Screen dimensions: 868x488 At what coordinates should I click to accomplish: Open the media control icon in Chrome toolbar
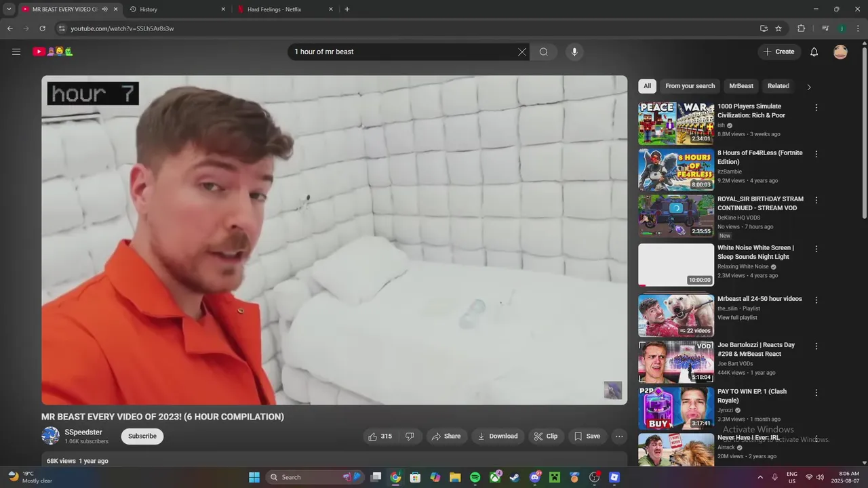click(x=825, y=28)
